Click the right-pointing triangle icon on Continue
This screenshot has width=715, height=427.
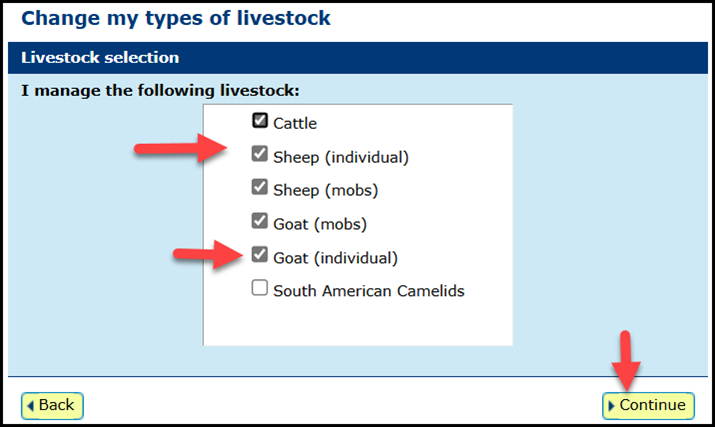611,406
